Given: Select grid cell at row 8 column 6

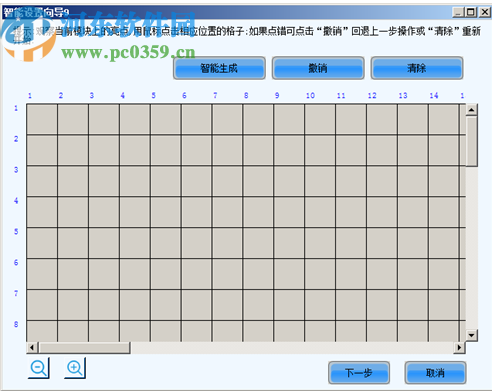Looking at the screenshot, I should coord(196,331).
